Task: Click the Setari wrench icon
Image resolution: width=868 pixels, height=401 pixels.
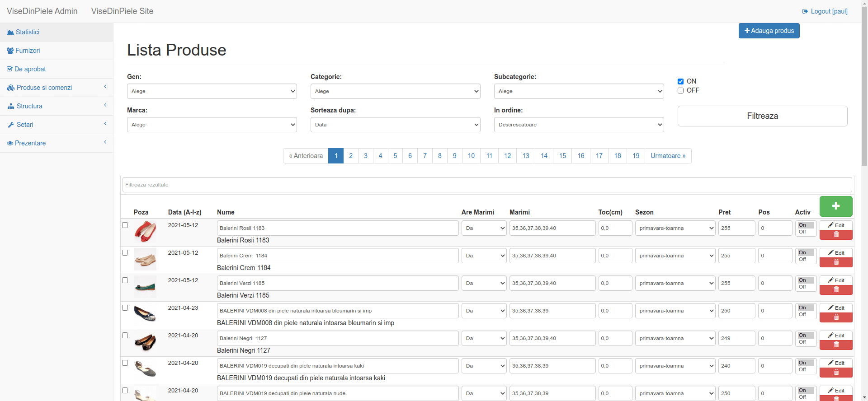Action: click(x=11, y=125)
